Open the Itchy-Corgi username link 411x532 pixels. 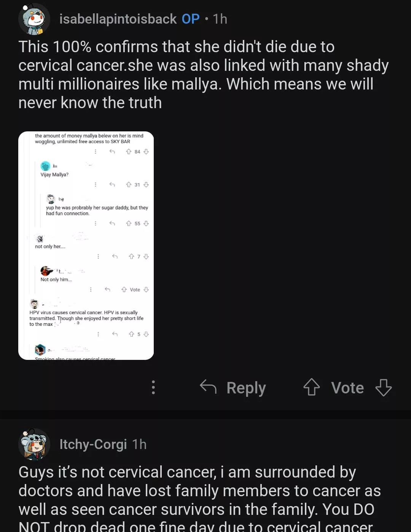[x=93, y=444]
